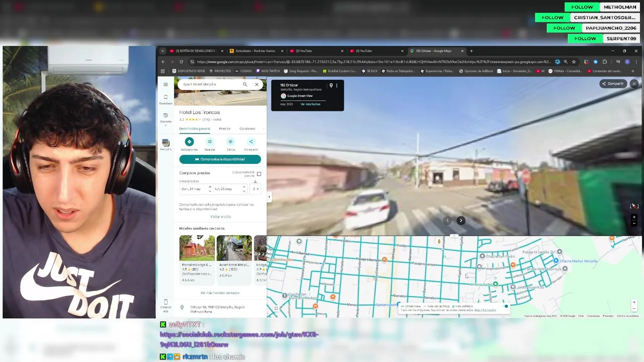Viewport: 644px width, 362px height.
Task: Click the zoom magnifier icon in address bar
Action: [x=566, y=62]
